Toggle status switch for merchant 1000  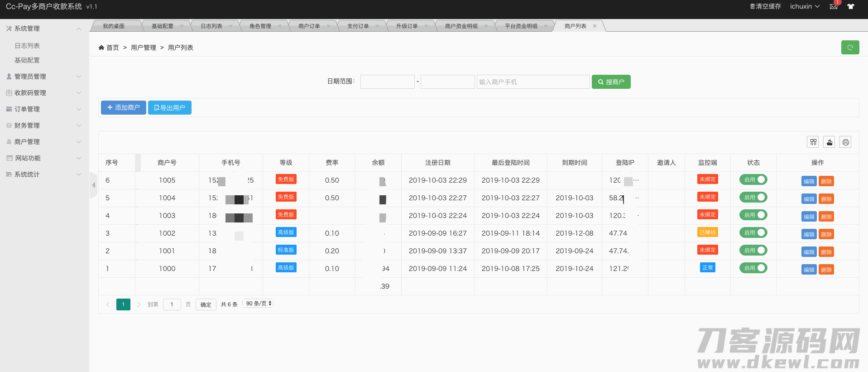(753, 268)
